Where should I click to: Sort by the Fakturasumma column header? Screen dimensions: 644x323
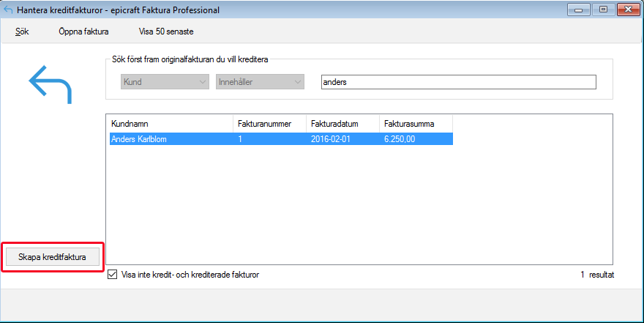[x=416, y=124]
